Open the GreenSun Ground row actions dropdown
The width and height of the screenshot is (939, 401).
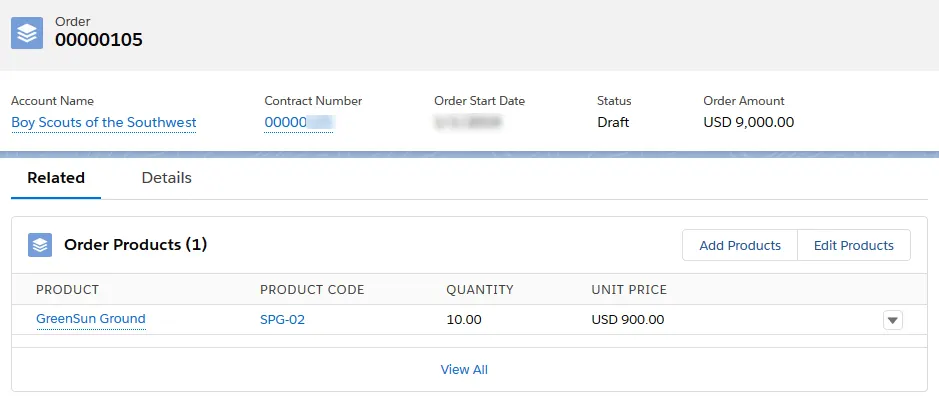click(892, 320)
